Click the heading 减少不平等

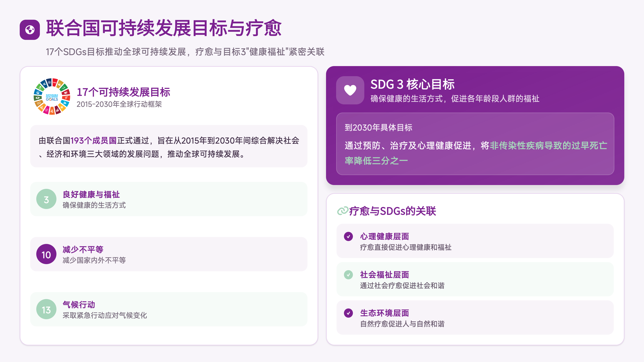83,249
